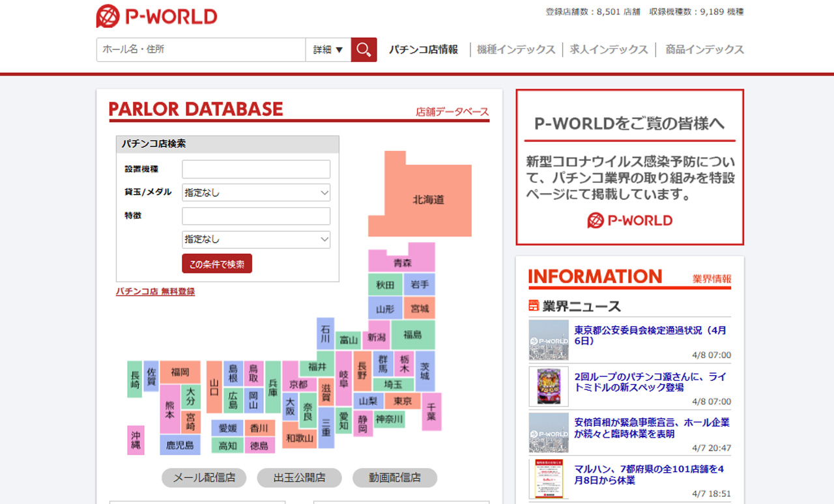Open 2回ループのパチンコ源さん news headline
The width and height of the screenshot is (834, 504).
[652, 382]
